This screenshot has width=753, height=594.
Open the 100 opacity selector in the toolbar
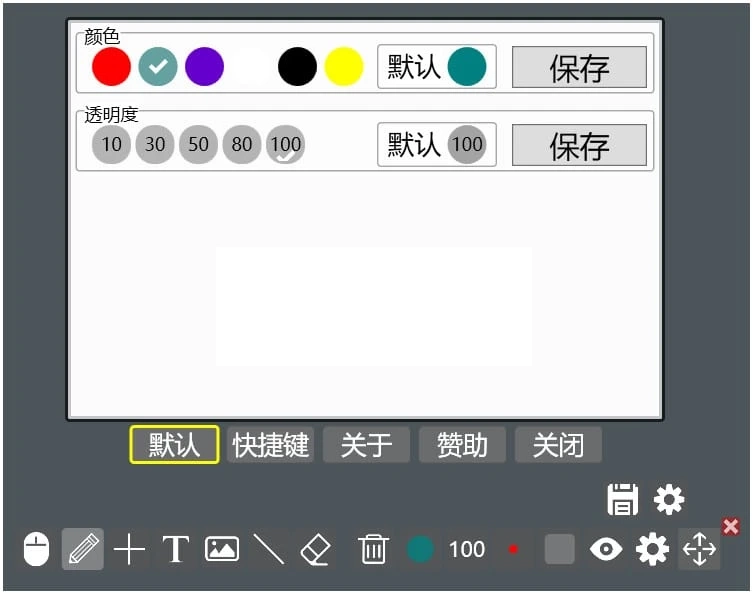pos(467,550)
